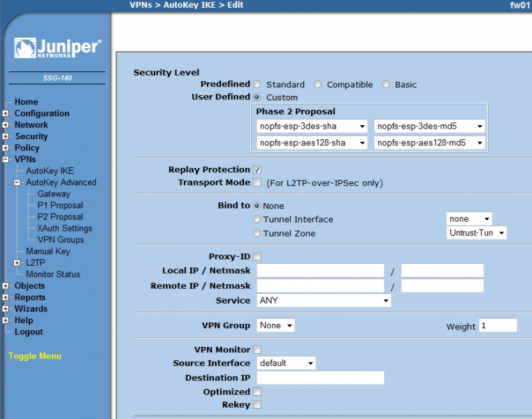This screenshot has height=419, width=532.
Task: Click the VPNs > AutoKey IKE > Edit breadcrumb
Action: [187, 5]
